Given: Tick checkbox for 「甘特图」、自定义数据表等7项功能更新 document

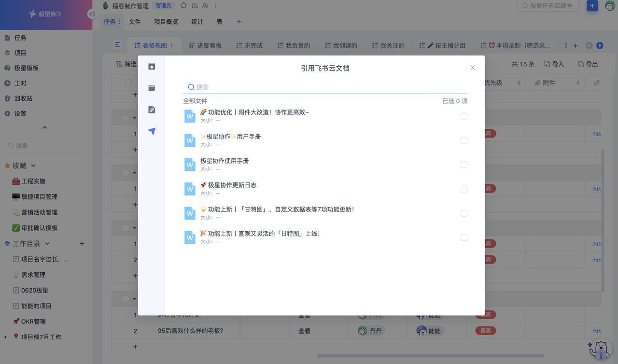Looking at the screenshot, I should coord(464,213).
